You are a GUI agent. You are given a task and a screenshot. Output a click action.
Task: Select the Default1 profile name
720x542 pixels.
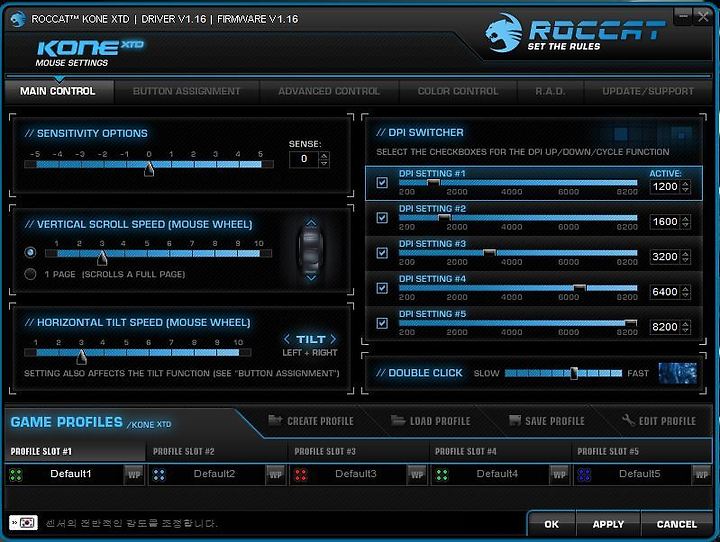click(71, 474)
